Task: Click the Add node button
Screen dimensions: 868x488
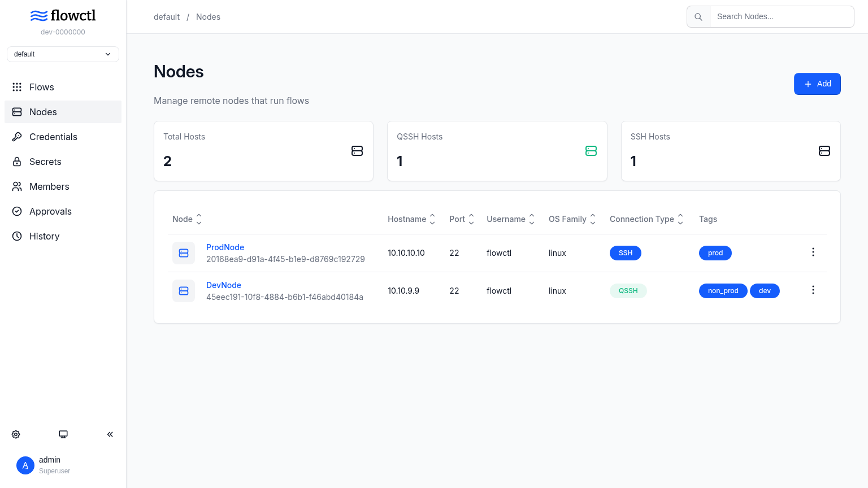Action: tap(817, 84)
